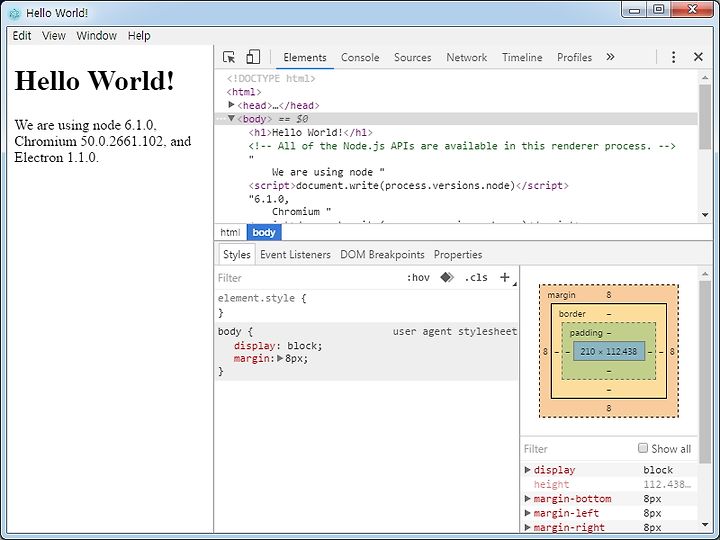Click the computed pane scrollbar up arrow

705,274
